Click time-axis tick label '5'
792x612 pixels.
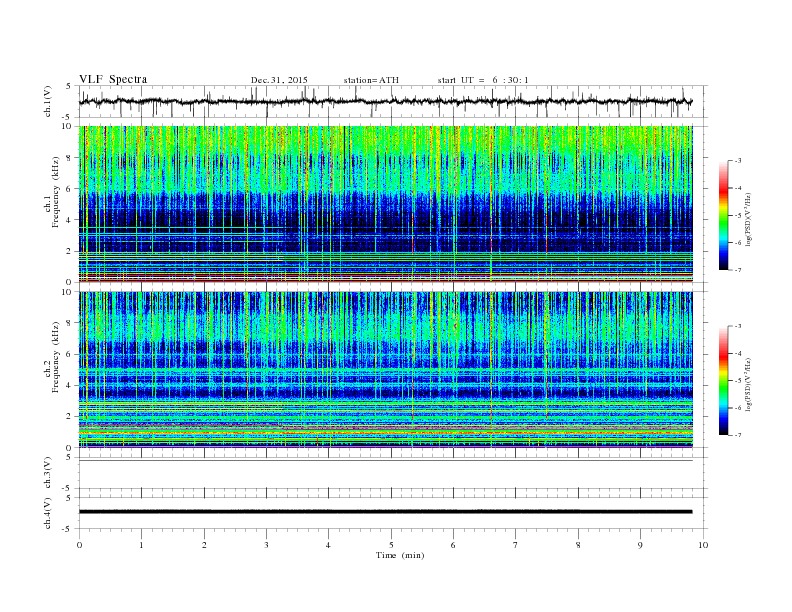[x=391, y=545]
